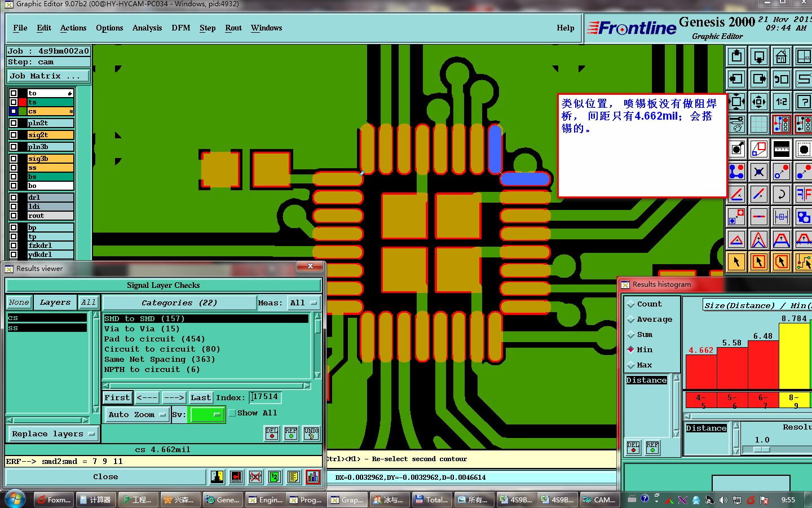Viewport: 812px width, 508px height.
Task: Click the rectangle area select arrow icon
Action: [x=759, y=262]
